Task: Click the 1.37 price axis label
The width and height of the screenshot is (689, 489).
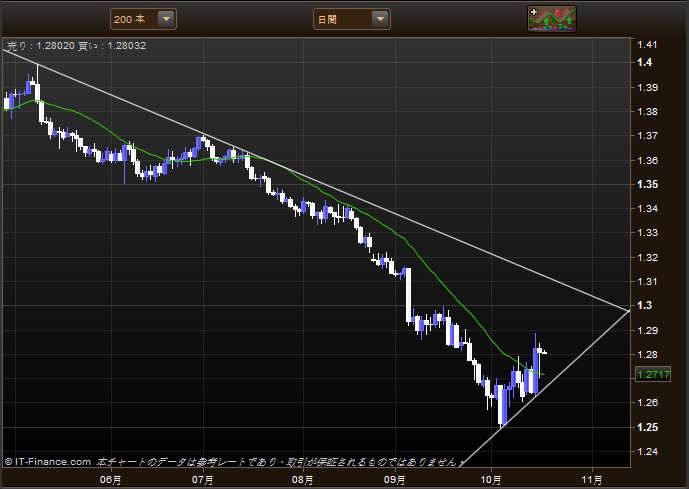Action: click(647, 136)
